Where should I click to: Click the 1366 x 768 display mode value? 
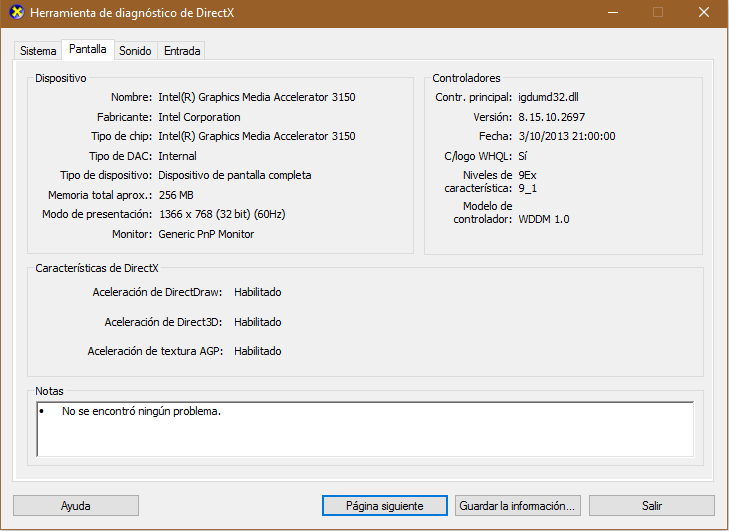click(222, 214)
